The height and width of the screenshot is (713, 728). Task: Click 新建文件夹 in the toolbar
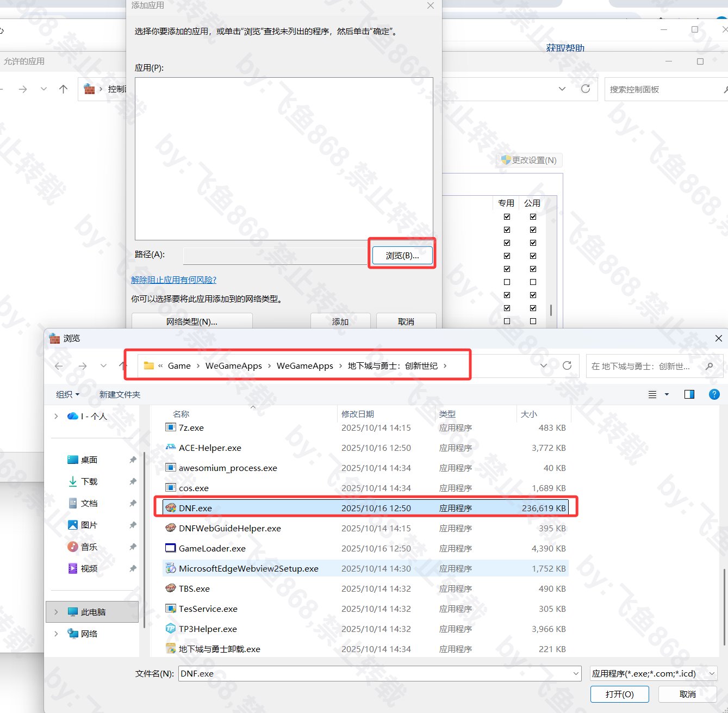[120, 394]
